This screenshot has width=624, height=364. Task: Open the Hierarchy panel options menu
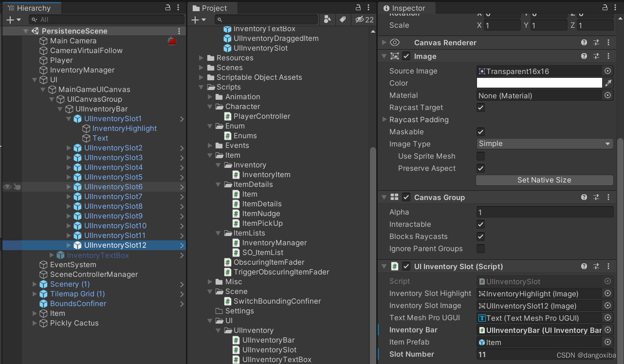coord(179,7)
